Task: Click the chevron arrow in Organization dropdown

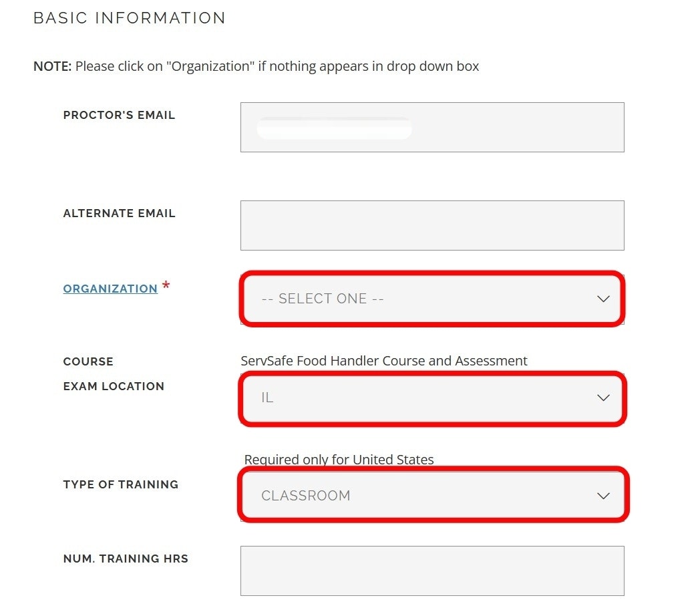Action: pos(603,299)
